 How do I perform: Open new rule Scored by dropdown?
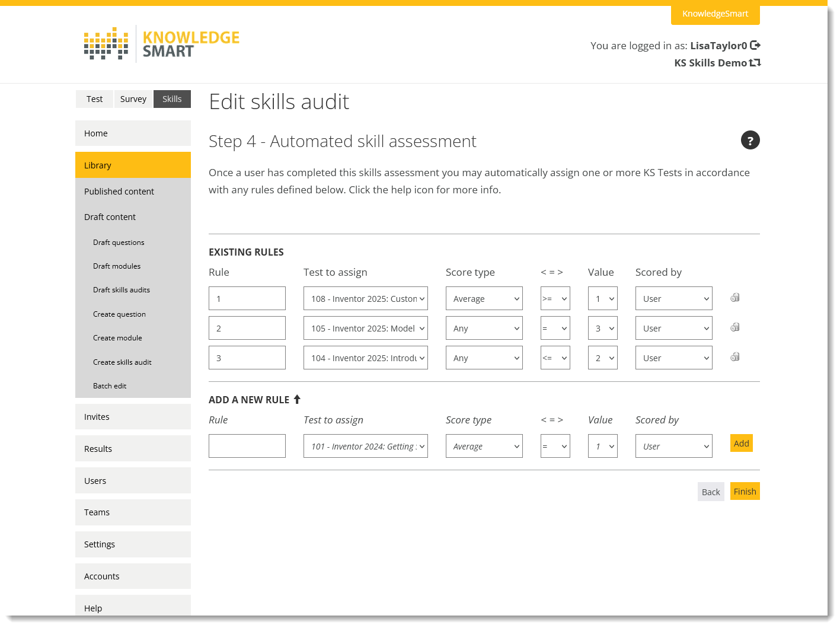point(674,446)
